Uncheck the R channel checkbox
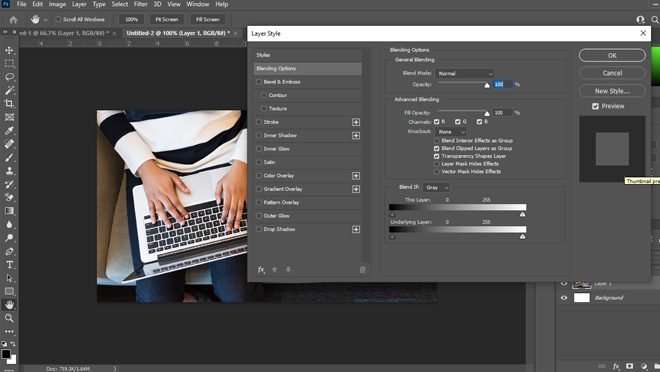 (436, 122)
